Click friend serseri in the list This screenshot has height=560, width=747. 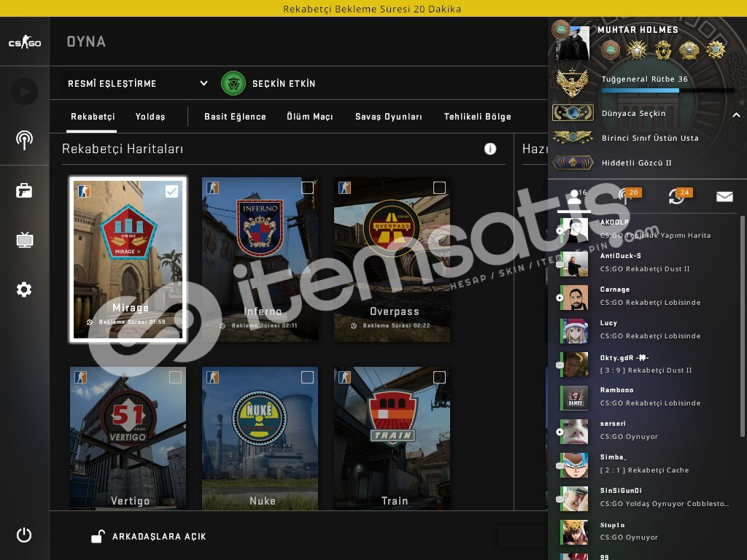point(648,430)
